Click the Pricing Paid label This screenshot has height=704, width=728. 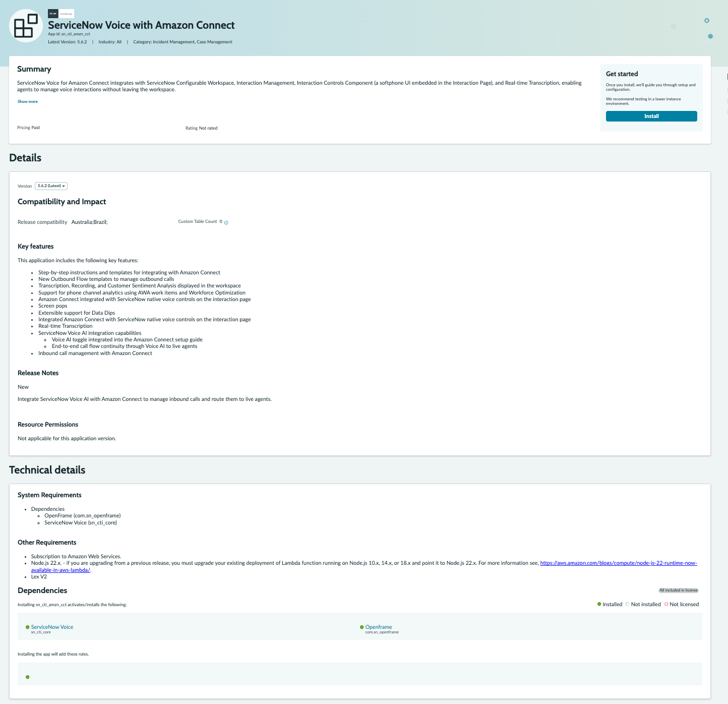[x=28, y=128]
